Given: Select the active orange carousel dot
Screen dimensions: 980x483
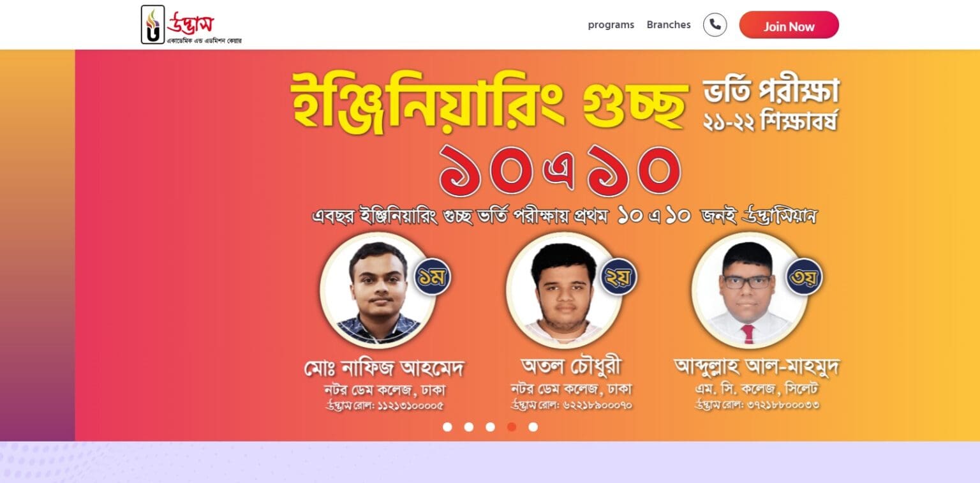Looking at the screenshot, I should (512, 427).
